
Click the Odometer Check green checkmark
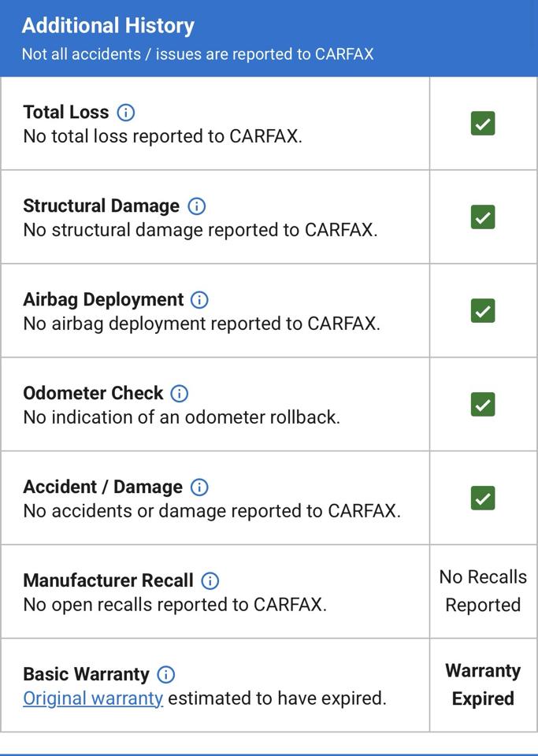coord(483,404)
